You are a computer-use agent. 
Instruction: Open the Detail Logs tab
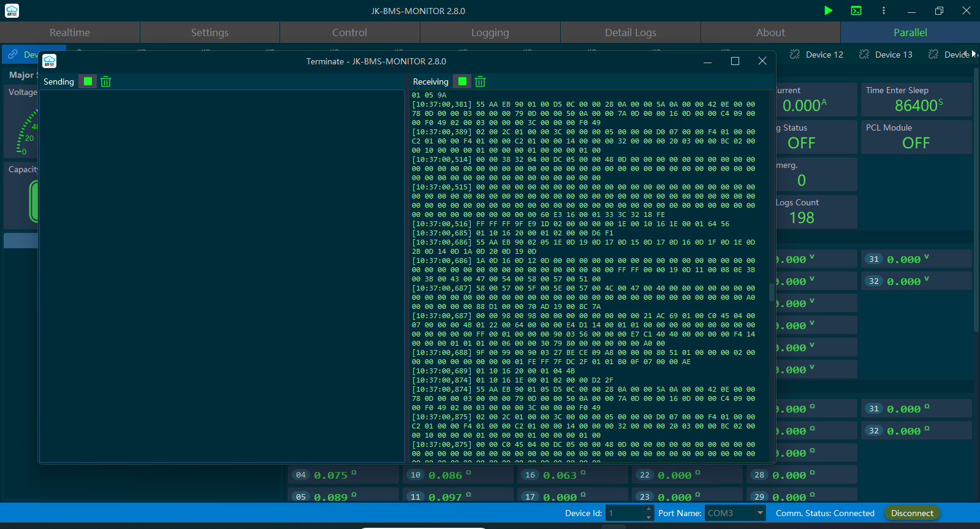pyautogui.click(x=630, y=32)
